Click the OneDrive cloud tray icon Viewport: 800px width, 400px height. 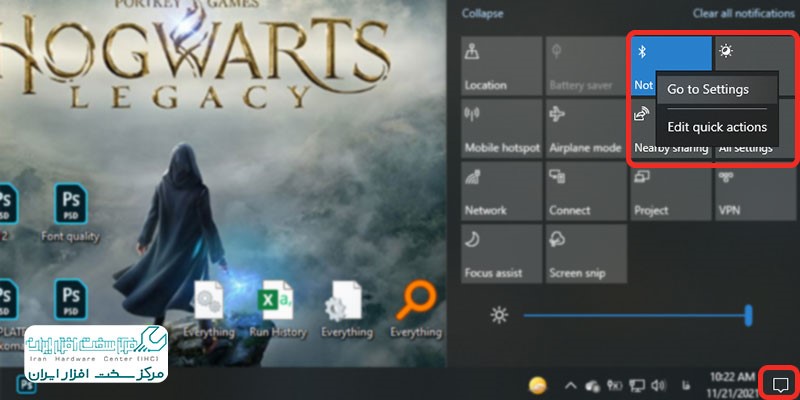pos(592,385)
